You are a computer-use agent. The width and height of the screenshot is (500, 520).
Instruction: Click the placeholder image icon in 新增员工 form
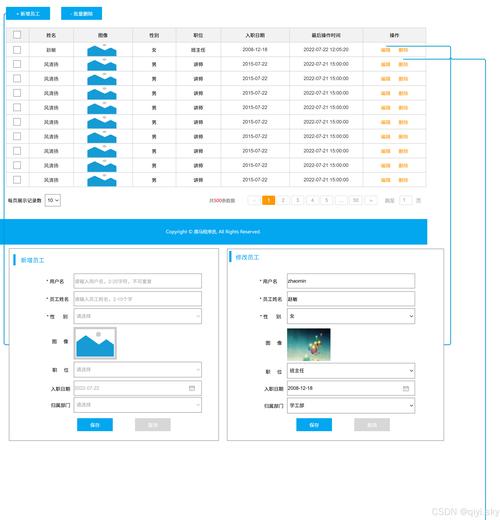pyautogui.click(x=95, y=343)
